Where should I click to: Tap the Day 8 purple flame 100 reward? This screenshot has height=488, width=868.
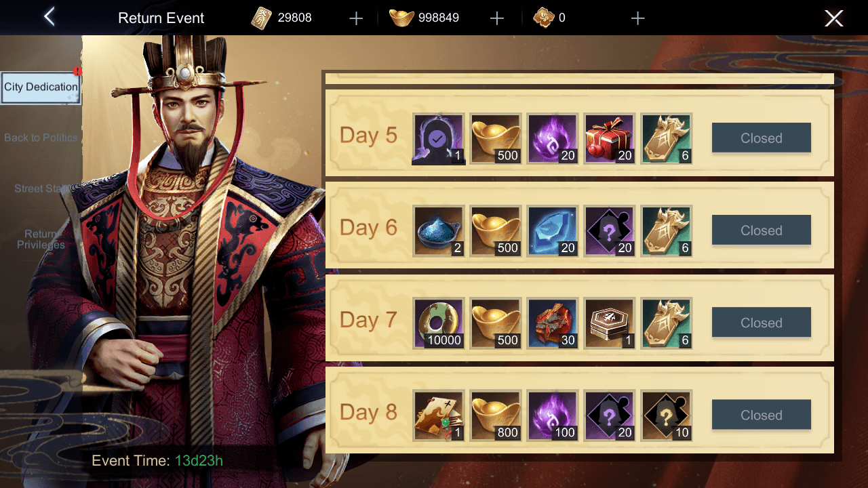(552, 415)
